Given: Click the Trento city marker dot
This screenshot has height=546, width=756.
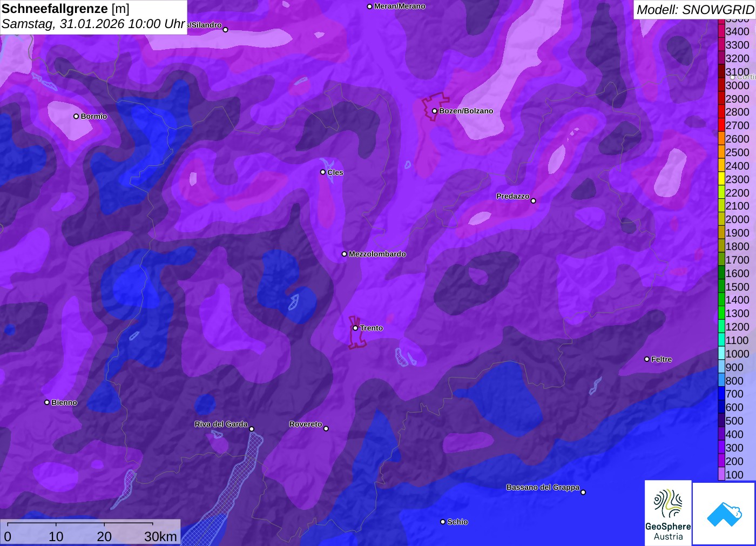Looking at the screenshot, I should coord(355,328).
